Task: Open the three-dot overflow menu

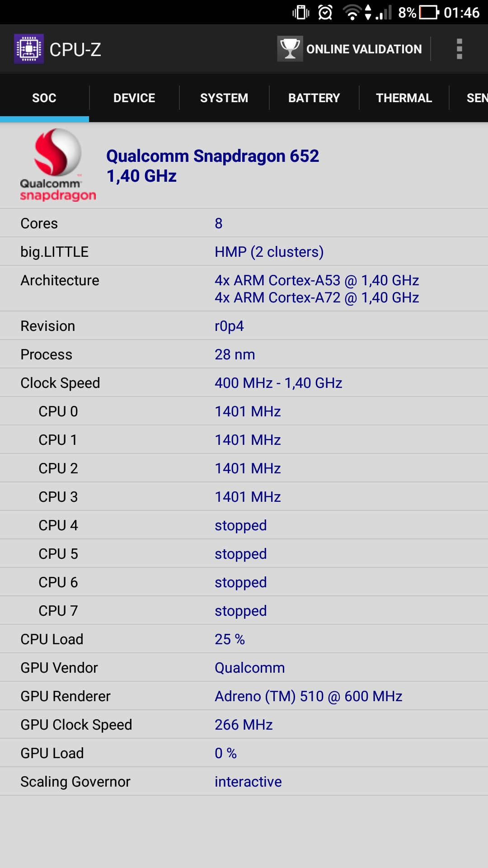Action: (460, 49)
